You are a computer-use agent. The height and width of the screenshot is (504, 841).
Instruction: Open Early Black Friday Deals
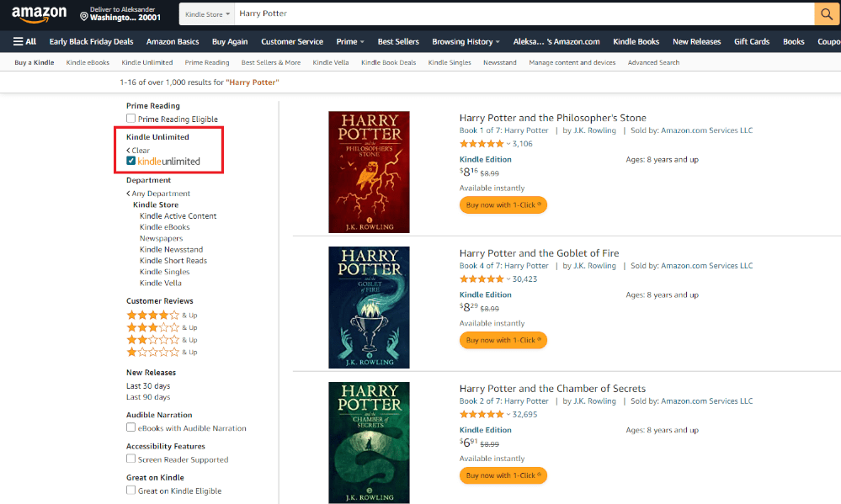tap(91, 41)
